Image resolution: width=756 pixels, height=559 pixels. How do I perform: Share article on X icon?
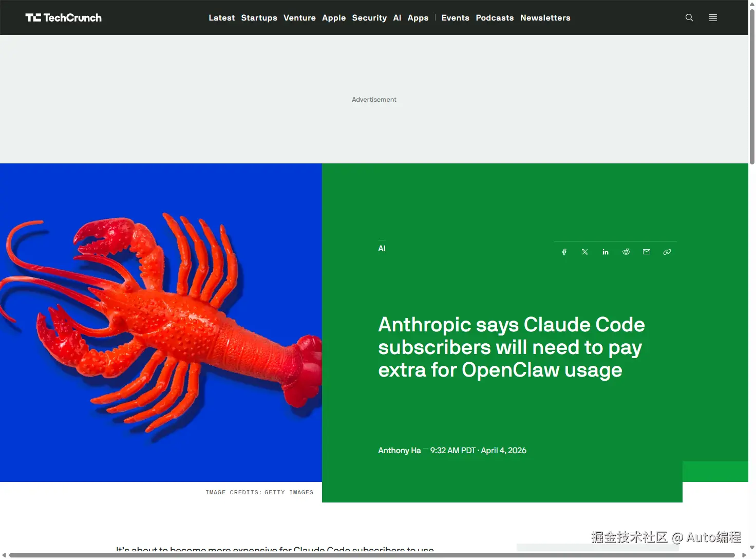point(584,252)
